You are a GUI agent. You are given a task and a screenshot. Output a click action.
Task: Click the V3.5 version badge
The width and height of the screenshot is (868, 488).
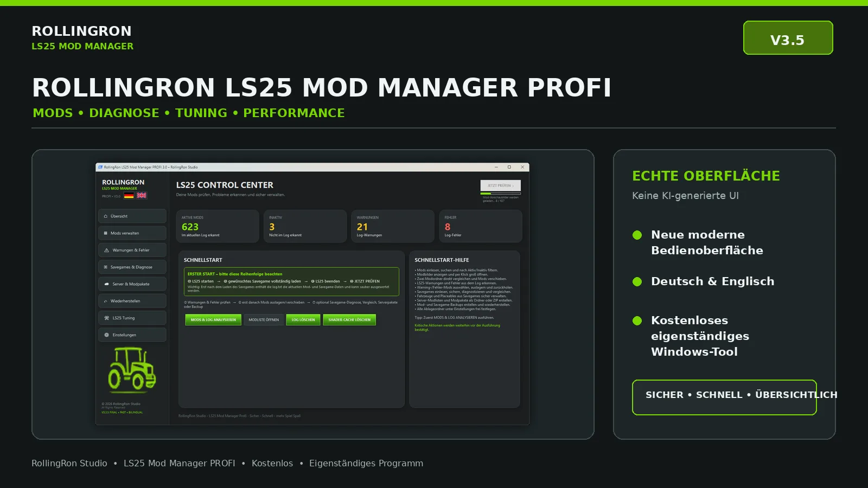click(x=788, y=38)
